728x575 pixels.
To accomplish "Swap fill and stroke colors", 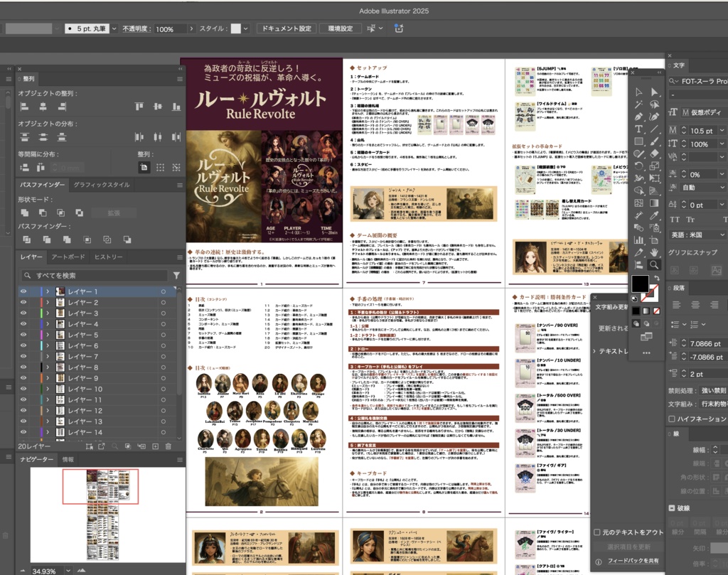I will 656,277.
